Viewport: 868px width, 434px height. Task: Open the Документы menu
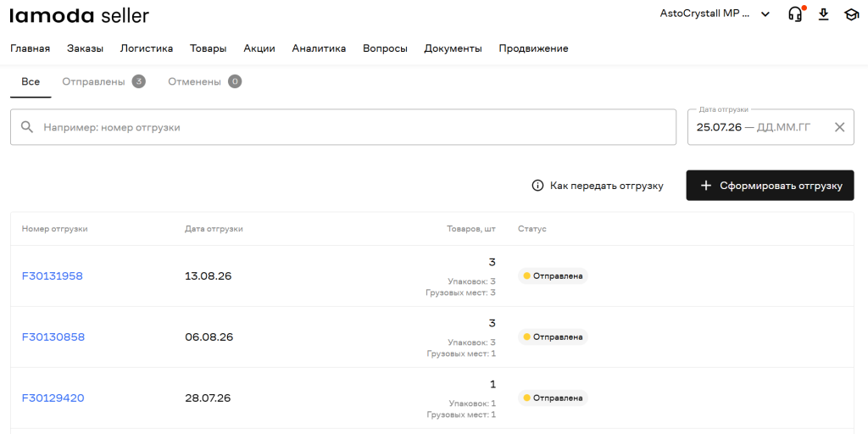point(453,48)
